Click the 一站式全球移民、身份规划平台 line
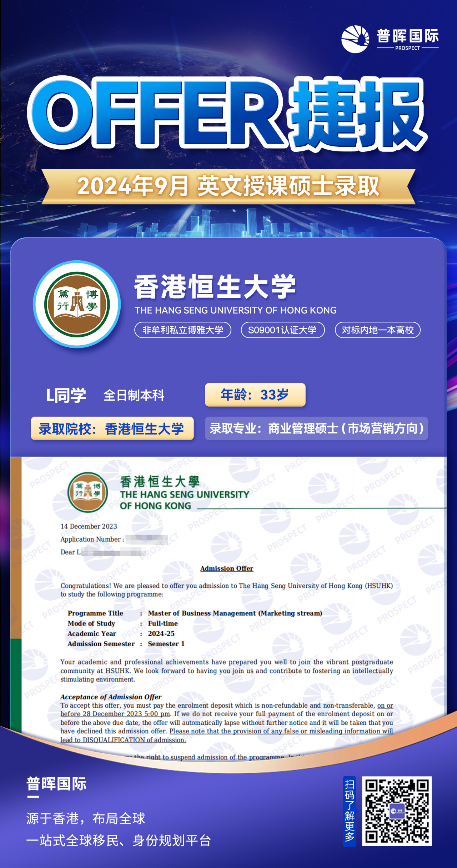The height and width of the screenshot is (868, 457). point(119,841)
